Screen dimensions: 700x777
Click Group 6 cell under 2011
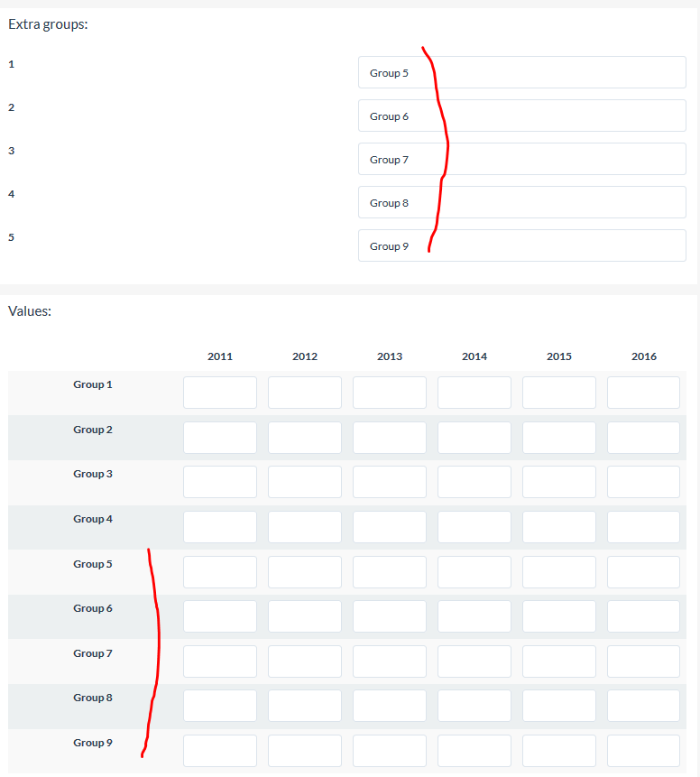220,616
